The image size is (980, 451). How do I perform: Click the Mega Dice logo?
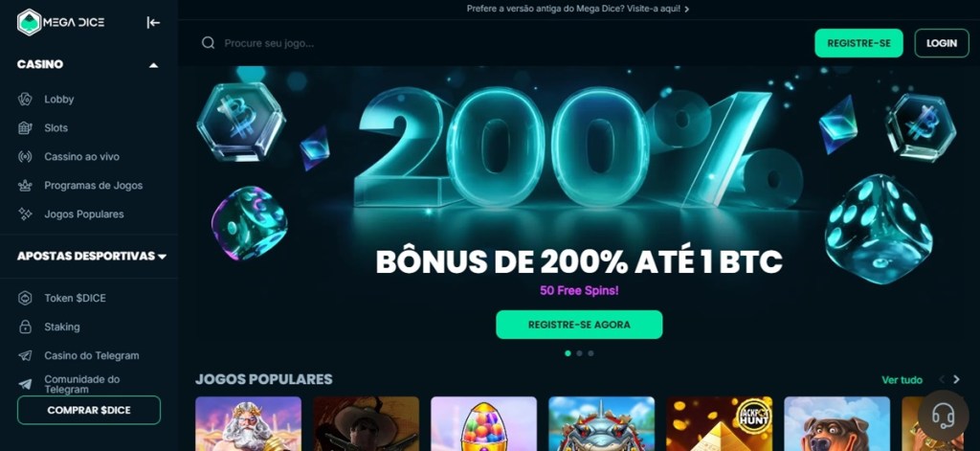click(x=60, y=23)
